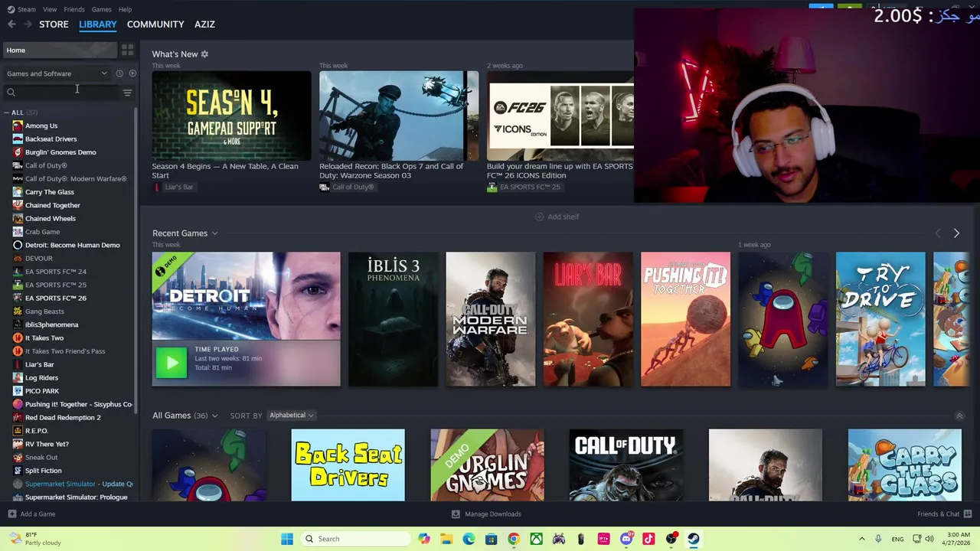
Task: Go back with the left arrow
Action: (11, 24)
